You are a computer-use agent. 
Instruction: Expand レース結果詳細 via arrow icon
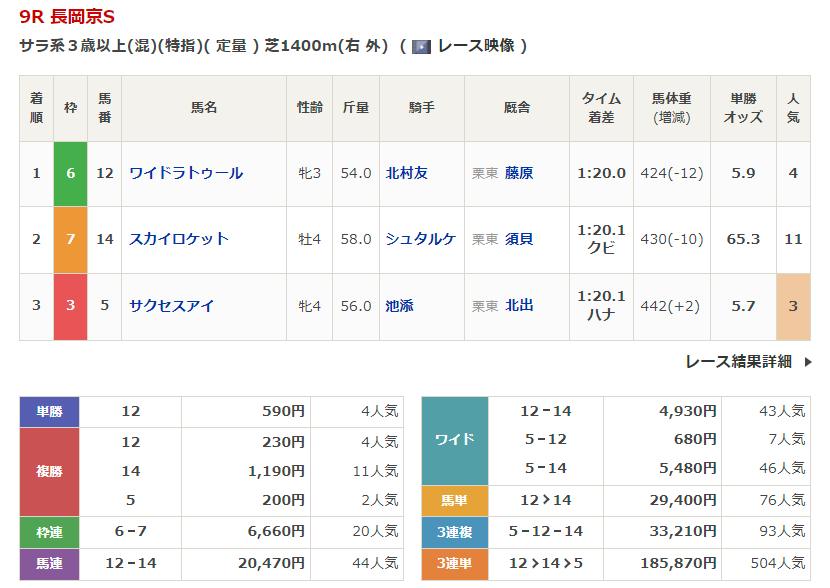click(x=808, y=362)
